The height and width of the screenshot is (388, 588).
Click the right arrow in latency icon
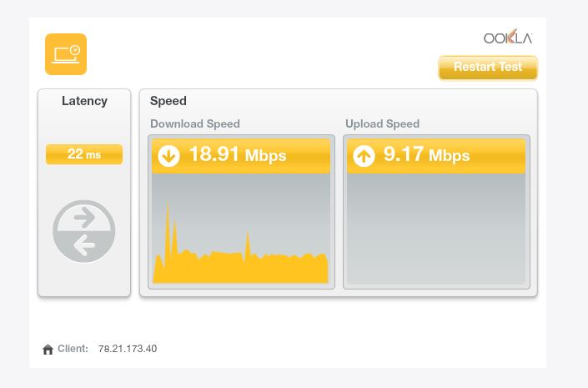click(x=84, y=217)
